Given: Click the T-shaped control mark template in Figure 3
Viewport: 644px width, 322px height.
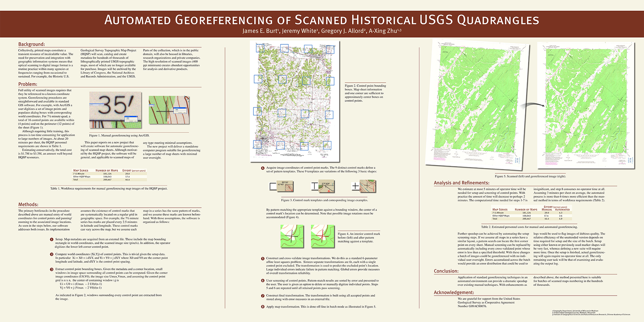Looking at the screenshot, I should (315, 186).
